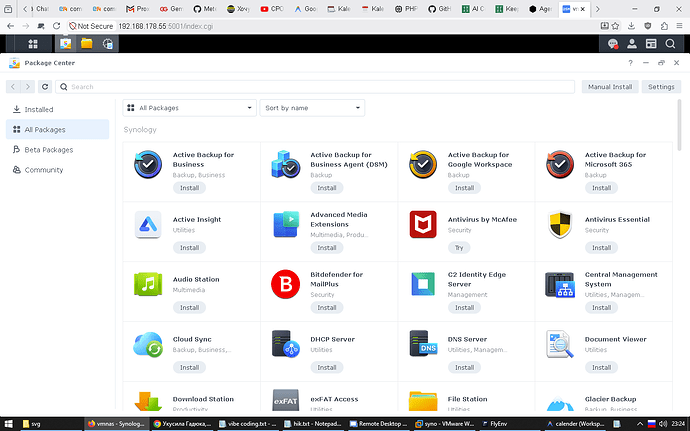The height and width of the screenshot is (431, 690).
Task: Switch to hik.txt Notepad taskbar window
Action: click(x=313, y=424)
